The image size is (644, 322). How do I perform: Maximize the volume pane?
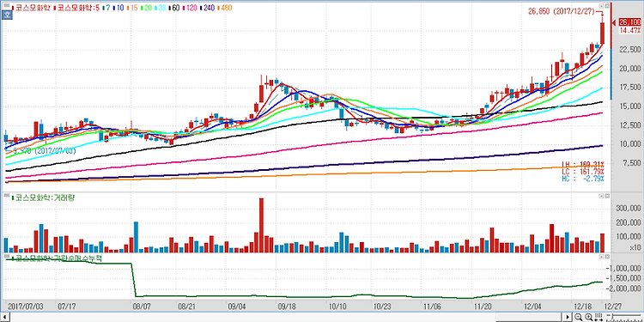click(601, 197)
